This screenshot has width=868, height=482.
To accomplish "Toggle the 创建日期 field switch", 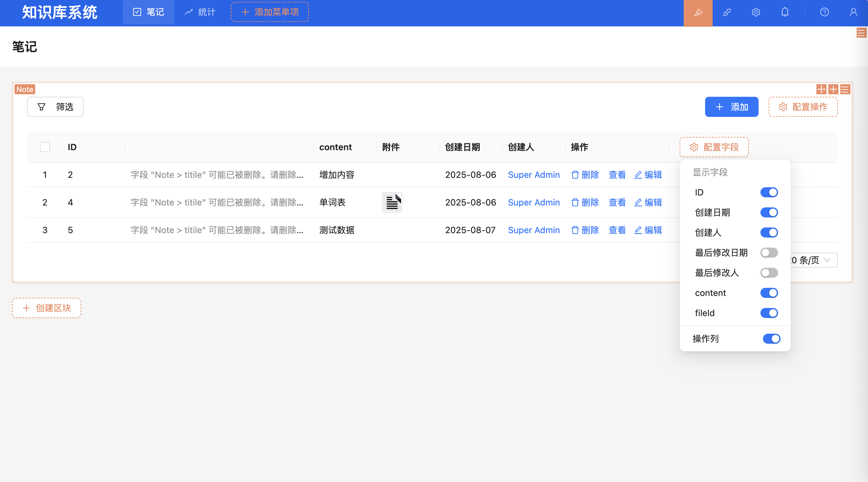I will click(769, 212).
